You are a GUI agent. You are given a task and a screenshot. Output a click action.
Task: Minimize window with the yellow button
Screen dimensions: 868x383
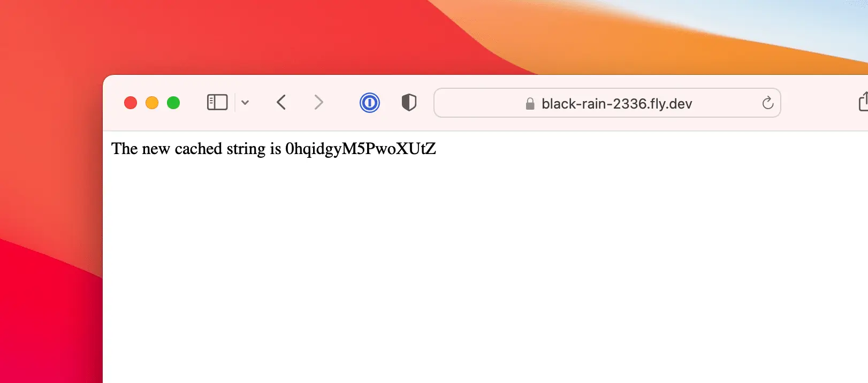coord(152,103)
